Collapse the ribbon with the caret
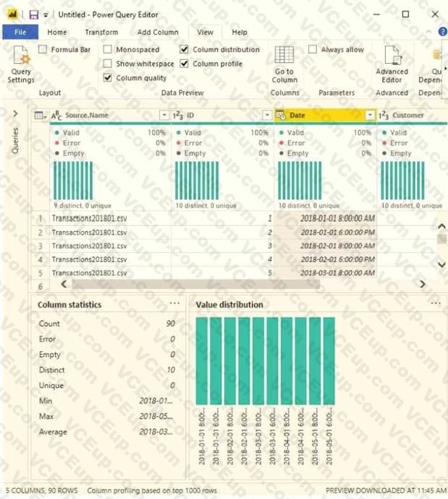Screen dimensions: 448x499 click(428, 32)
